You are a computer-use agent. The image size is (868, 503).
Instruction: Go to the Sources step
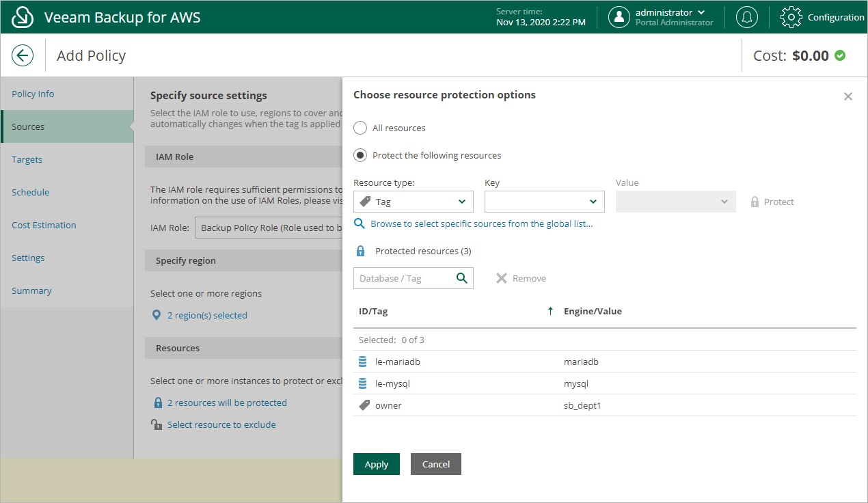click(67, 126)
